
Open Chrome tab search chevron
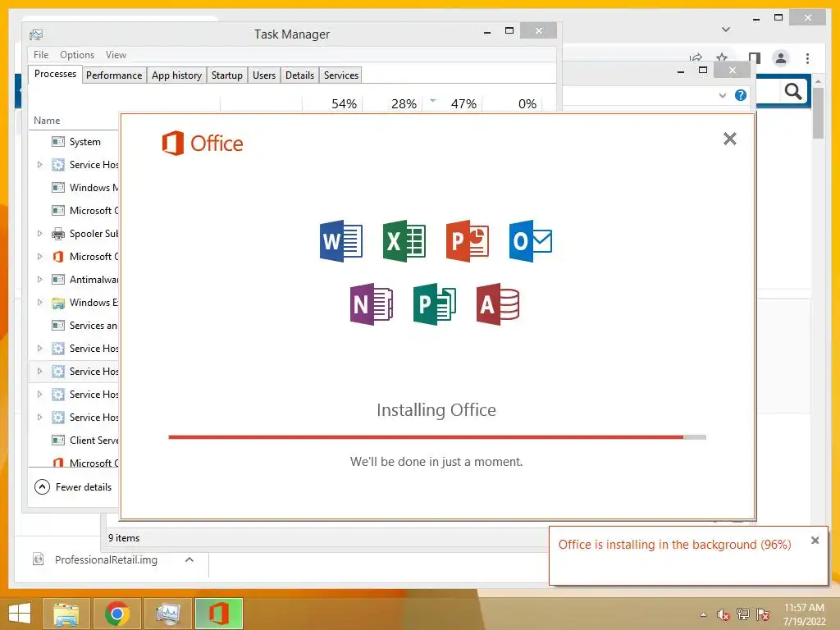726,29
